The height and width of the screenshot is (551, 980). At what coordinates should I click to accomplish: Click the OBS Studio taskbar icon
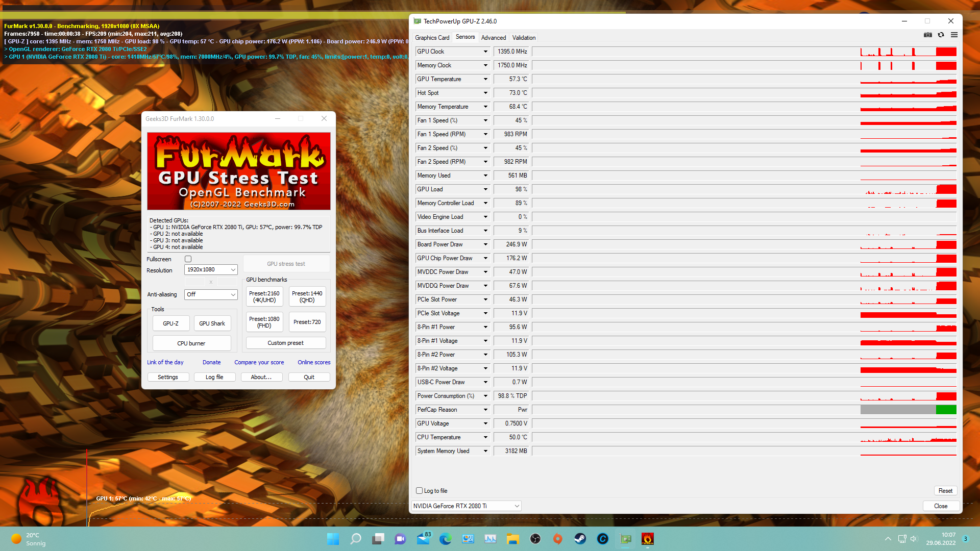(x=535, y=539)
